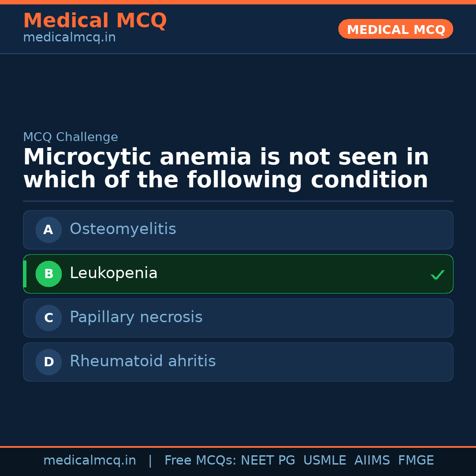Open medicalmcq.in link below the header title
Image resolution: width=476 pixels, height=476 pixels.
(x=69, y=38)
